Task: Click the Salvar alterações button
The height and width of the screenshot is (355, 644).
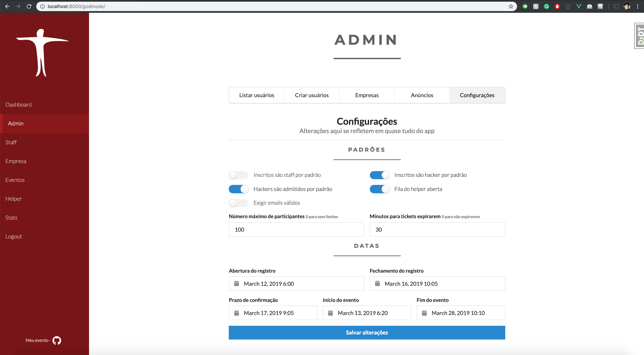Action: tap(367, 332)
